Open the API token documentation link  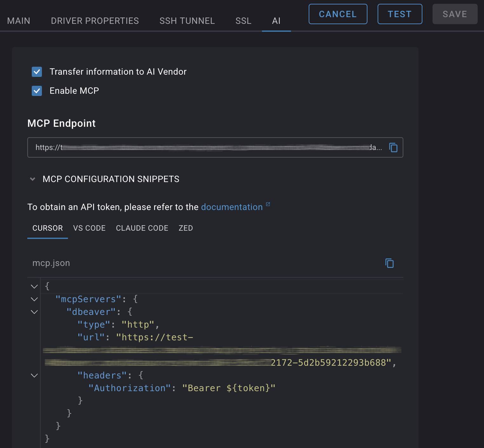click(232, 207)
